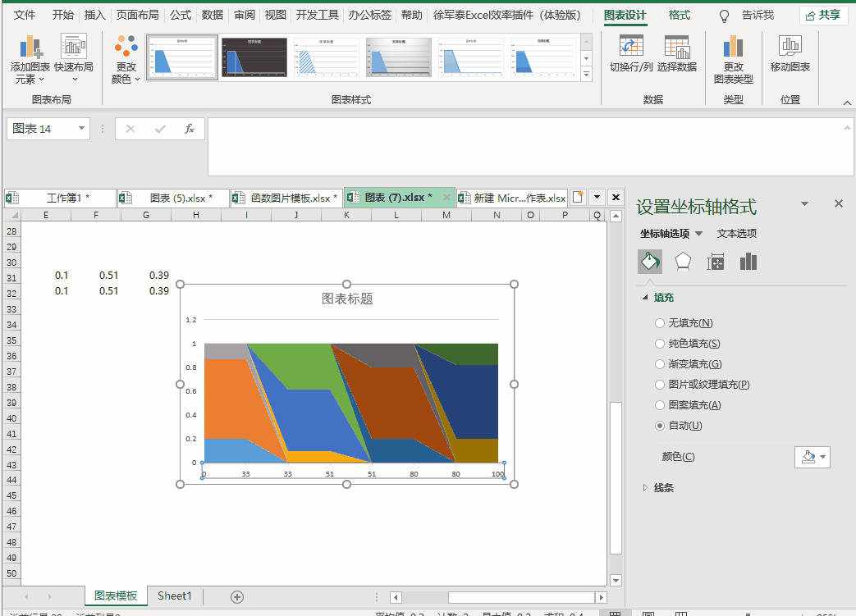Open the 视图 ribbon tab

point(275,16)
